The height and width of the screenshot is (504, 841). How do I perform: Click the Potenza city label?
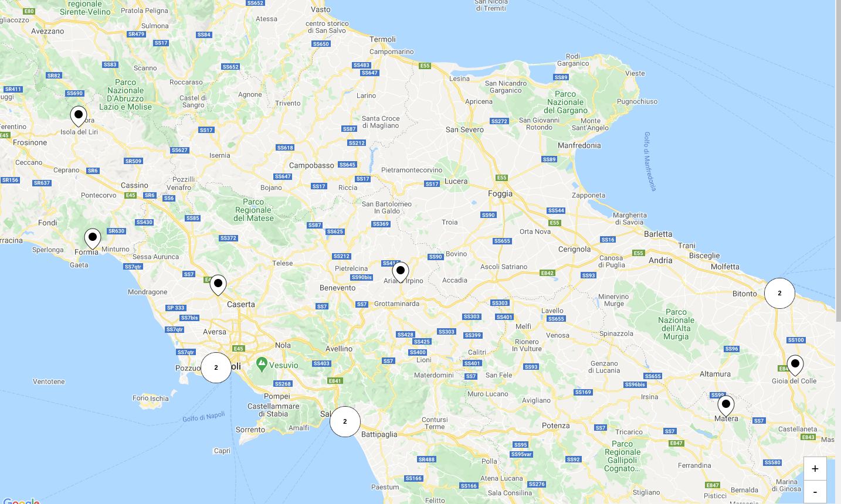(x=556, y=425)
